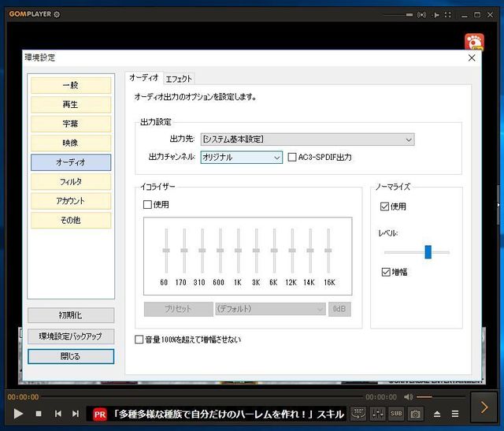The image size is (504, 431).
Task: Click the GOM Player settings gear icon
Action: tap(57, 14)
